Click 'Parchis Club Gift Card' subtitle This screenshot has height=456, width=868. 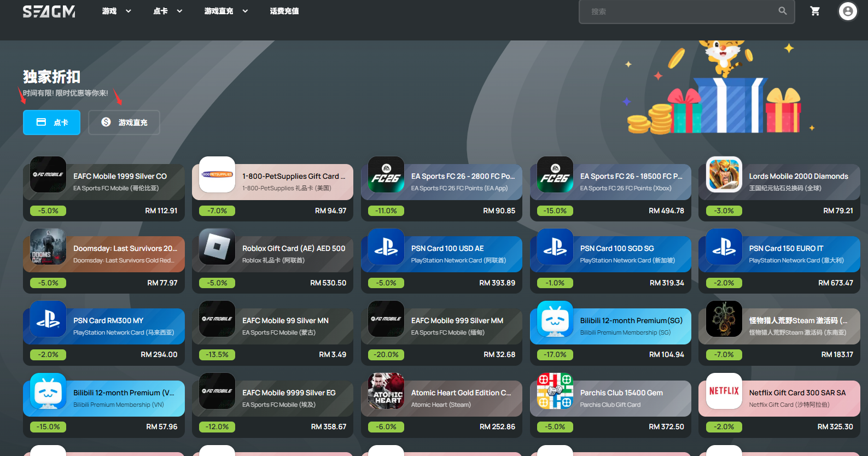coord(610,405)
